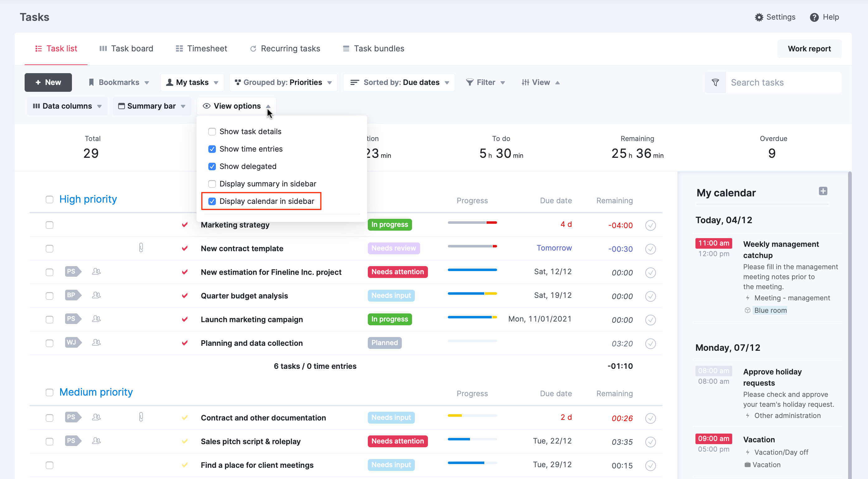Select all Medium priority tasks checkbox
Image resolution: width=868 pixels, height=479 pixels.
pos(50,392)
